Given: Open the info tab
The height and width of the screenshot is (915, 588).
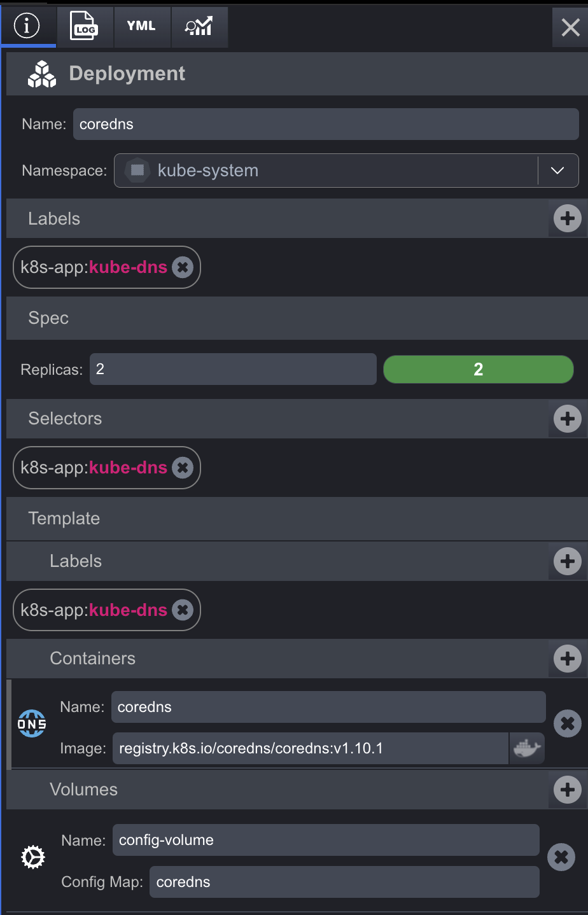Looking at the screenshot, I should point(27,25).
